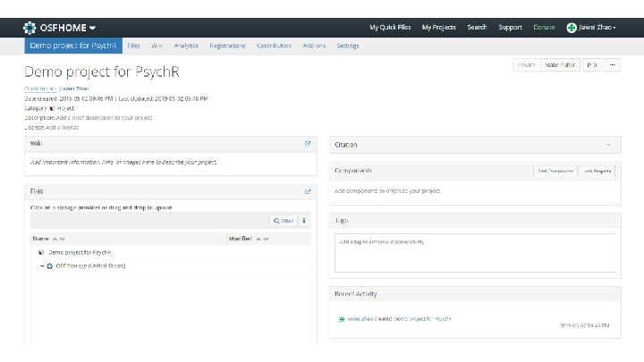The height and width of the screenshot is (362, 644).
Task: Click the OSF logo icon
Action: click(30, 27)
